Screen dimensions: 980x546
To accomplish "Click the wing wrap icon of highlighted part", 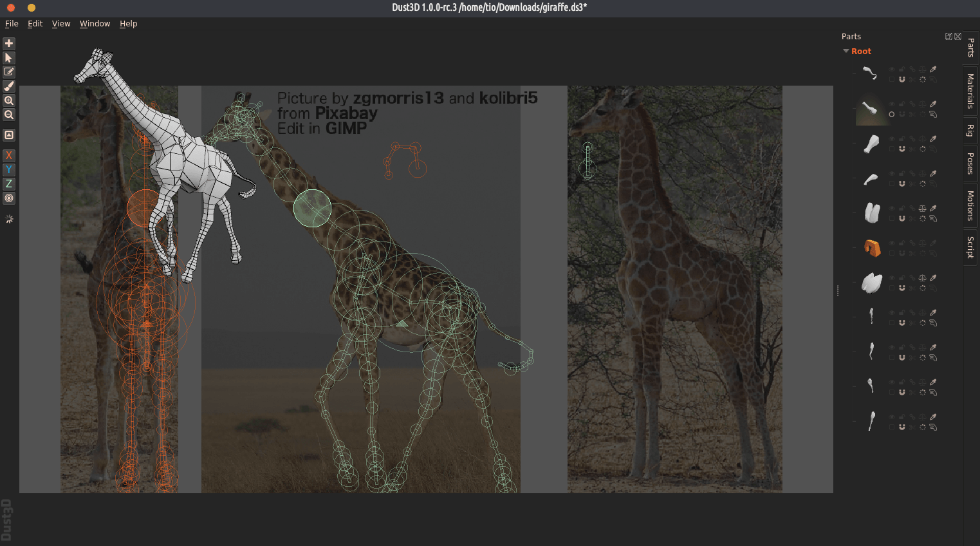I will click(x=933, y=114).
